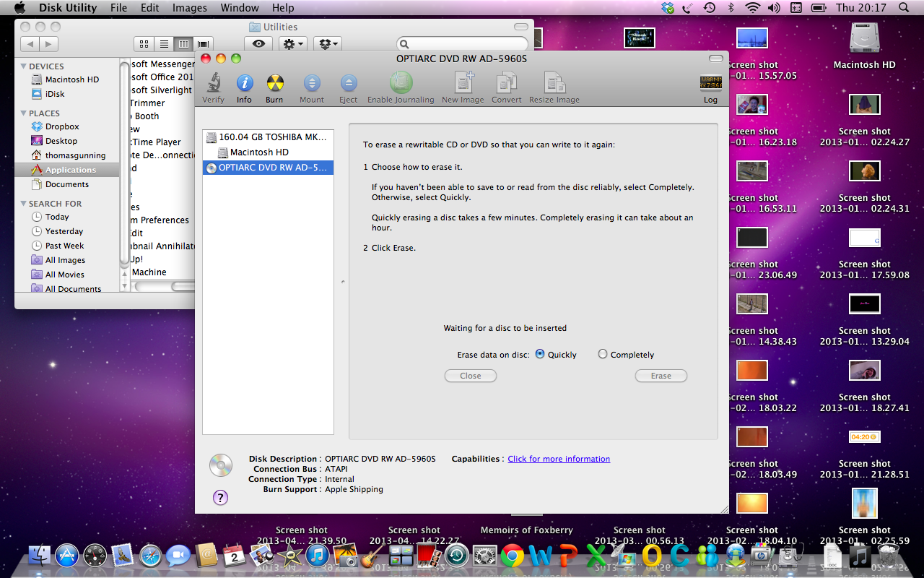The height and width of the screenshot is (578, 924).
Task: Go forward in the Finder window
Action: tap(49, 44)
